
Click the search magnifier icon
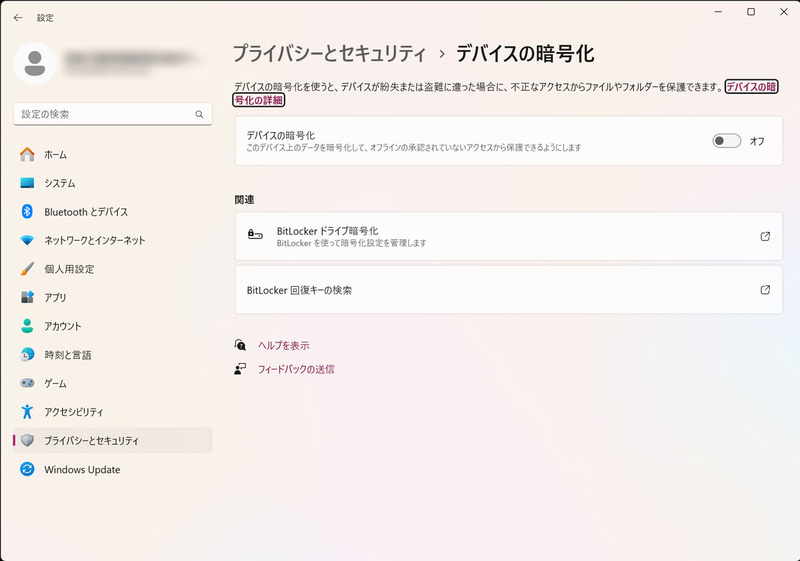pyautogui.click(x=199, y=114)
